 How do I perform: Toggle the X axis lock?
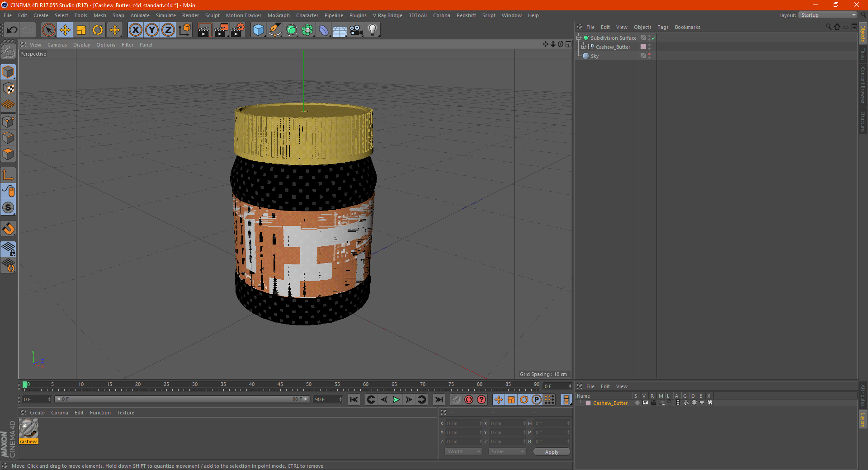[135, 30]
